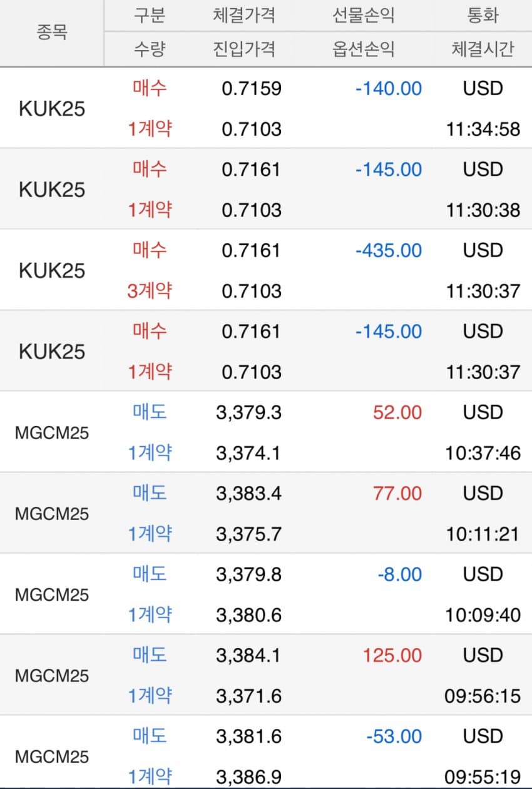Click the -53.00 loss value
The height and width of the screenshot is (789, 532).
click(x=394, y=736)
